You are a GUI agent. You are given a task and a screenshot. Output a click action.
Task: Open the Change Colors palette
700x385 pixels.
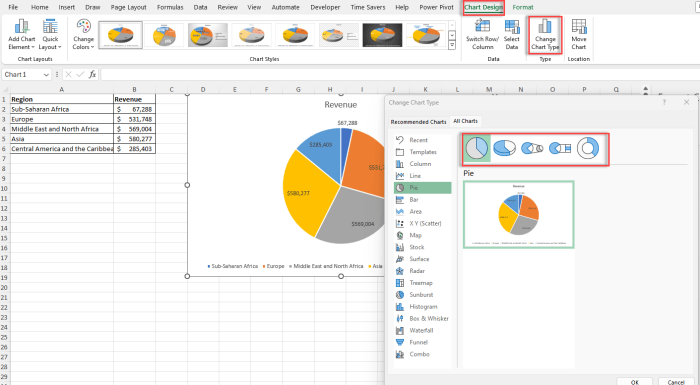click(83, 34)
